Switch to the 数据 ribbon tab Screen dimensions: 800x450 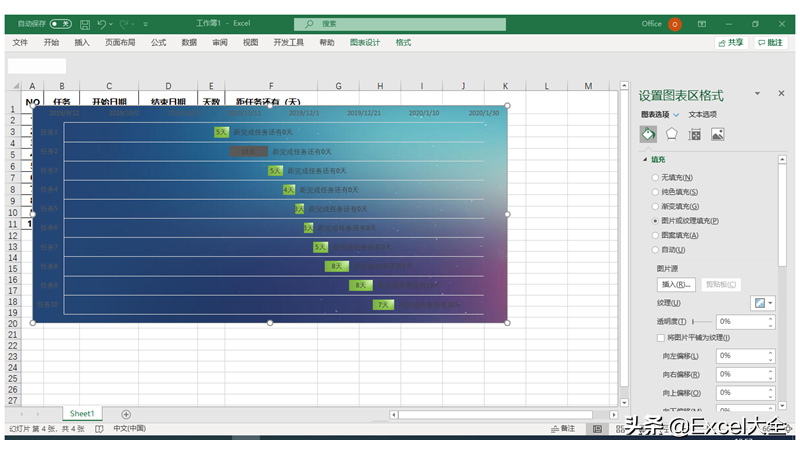coord(189,42)
